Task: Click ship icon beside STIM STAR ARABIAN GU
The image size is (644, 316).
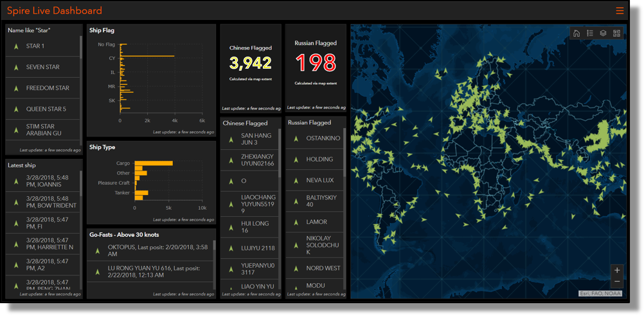Action: (16, 130)
